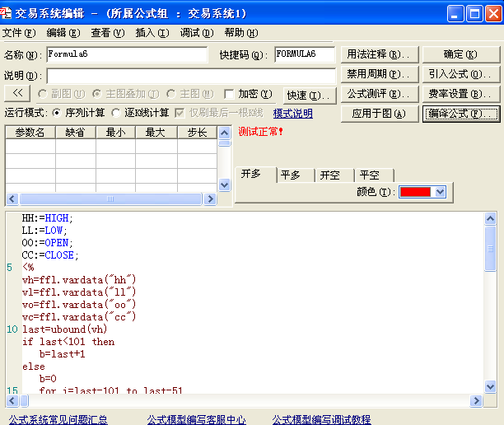Open 公式系统常见问题汇总 link
This screenshot has width=504, height=425.
pyautogui.click(x=58, y=419)
